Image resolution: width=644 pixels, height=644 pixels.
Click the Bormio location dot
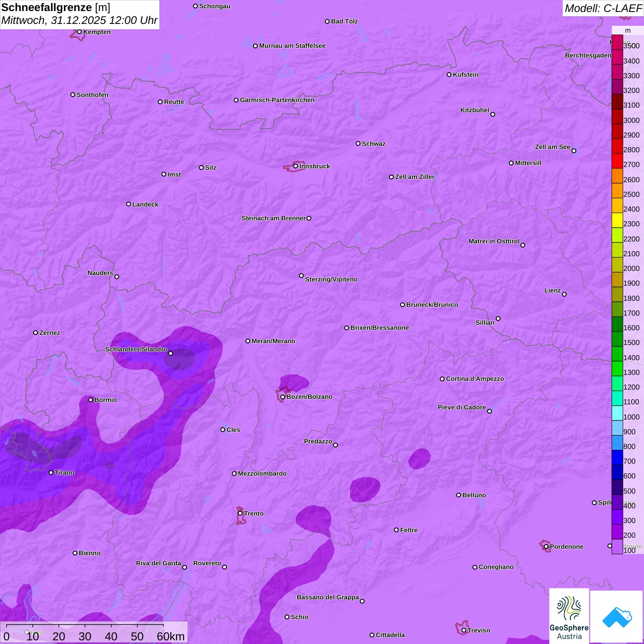[x=91, y=400]
